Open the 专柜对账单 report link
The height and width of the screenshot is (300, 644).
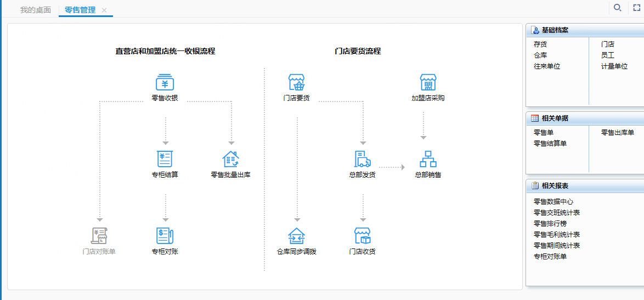pyautogui.click(x=550, y=257)
